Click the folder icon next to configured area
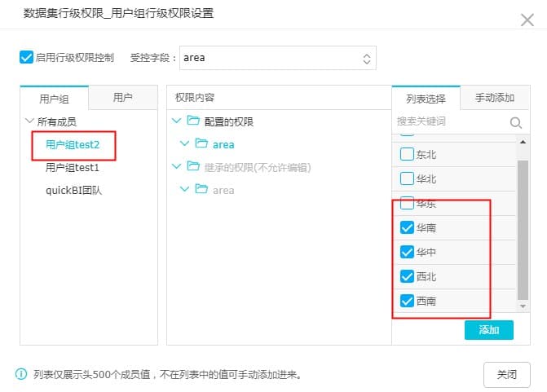This screenshot has width=547, height=392. pyautogui.click(x=201, y=144)
